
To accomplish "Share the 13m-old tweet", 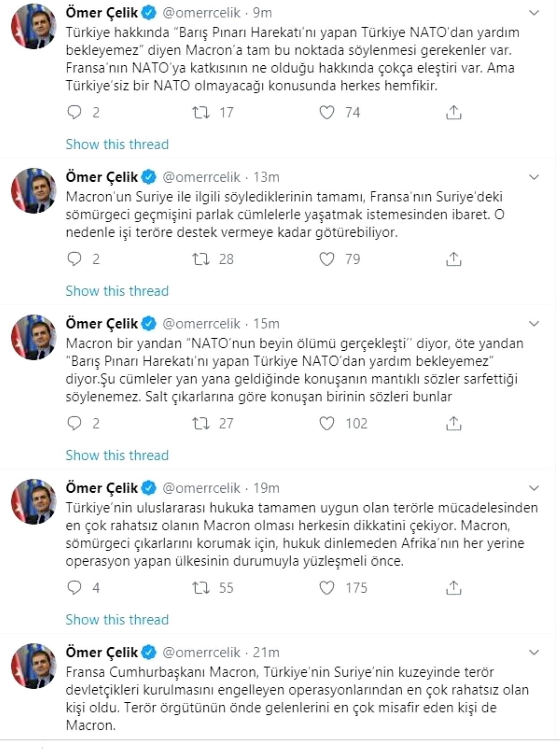I will pos(453,259).
